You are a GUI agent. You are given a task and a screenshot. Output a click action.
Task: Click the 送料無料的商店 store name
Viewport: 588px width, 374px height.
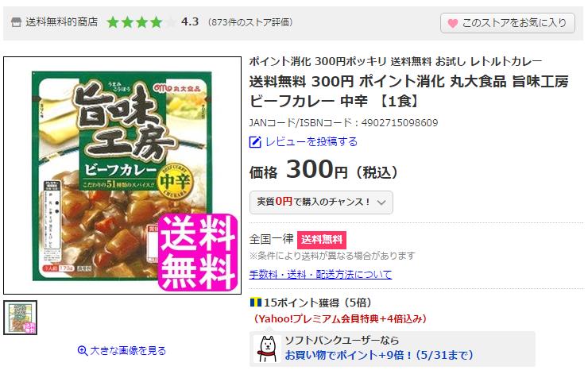pyautogui.click(x=61, y=22)
